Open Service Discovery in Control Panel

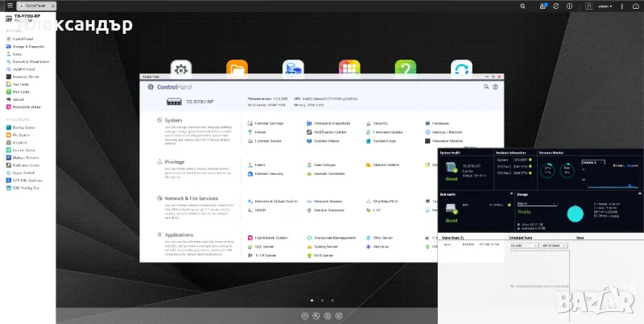pyautogui.click(x=326, y=210)
